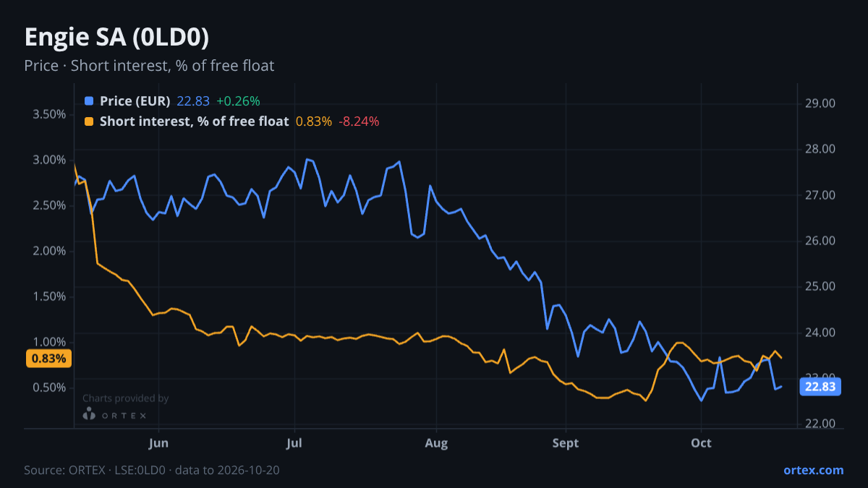868x488 pixels.
Task: Click the 26.00 right axis label
Action: point(820,241)
